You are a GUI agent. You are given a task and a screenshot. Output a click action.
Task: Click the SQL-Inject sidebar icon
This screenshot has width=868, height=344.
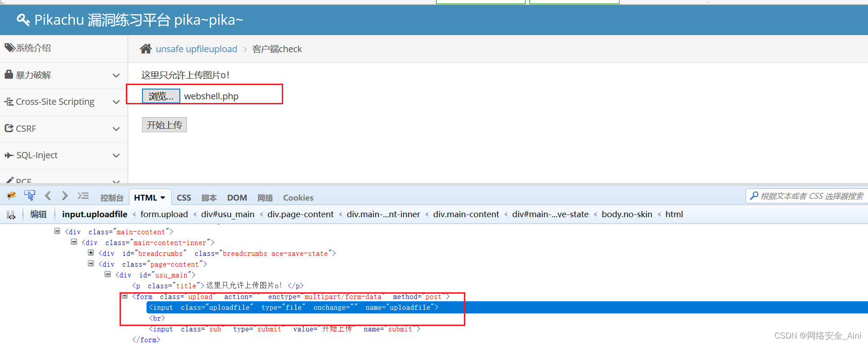point(9,155)
